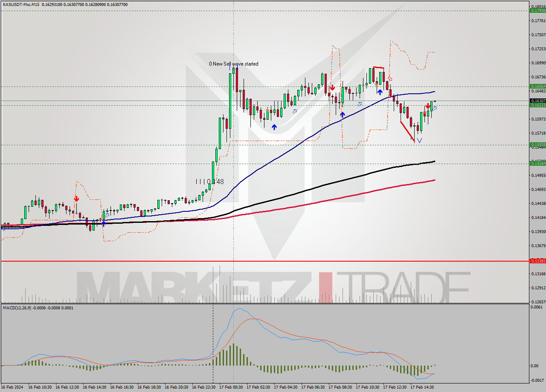This screenshot has height=392, width=546.
Task: Click the '17 Feb 14:30' time label
Action: point(422,387)
